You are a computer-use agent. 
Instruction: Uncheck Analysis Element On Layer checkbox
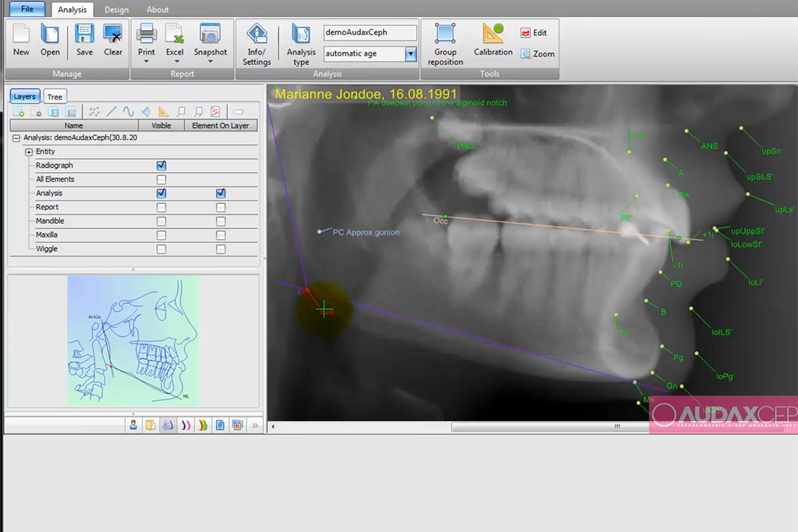[220, 193]
